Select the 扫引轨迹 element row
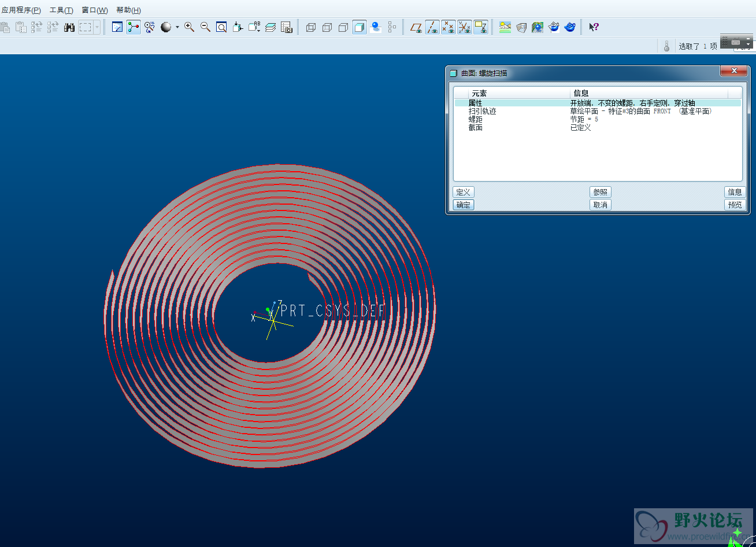The height and width of the screenshot is (547, 756). [x=598, y=111]
